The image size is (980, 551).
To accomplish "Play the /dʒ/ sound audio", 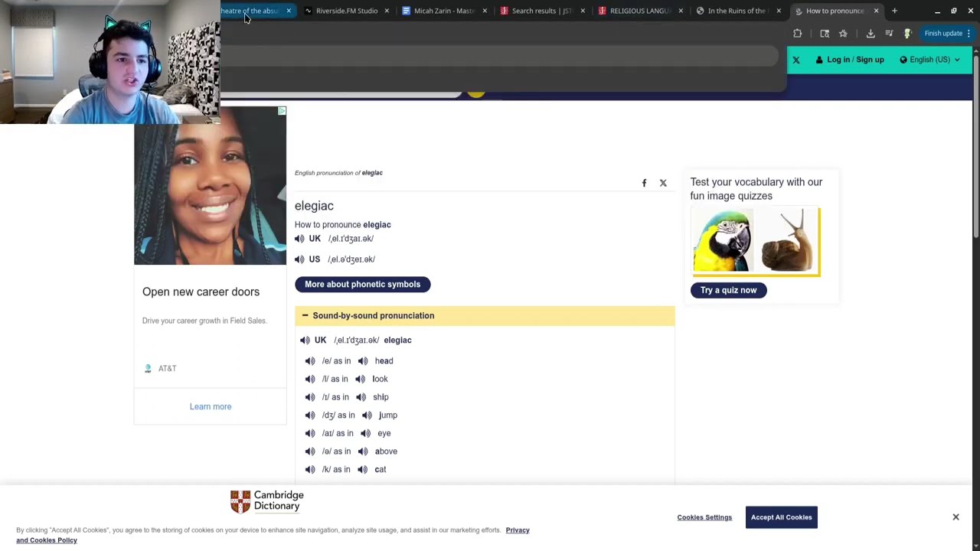I will [310, 416].
